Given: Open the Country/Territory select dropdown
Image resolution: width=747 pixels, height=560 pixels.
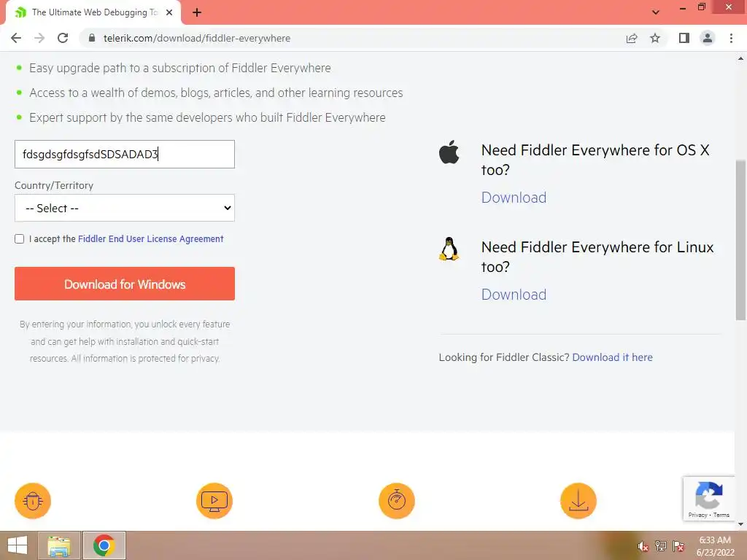Looking at the screenshot, I should point(125,208).
